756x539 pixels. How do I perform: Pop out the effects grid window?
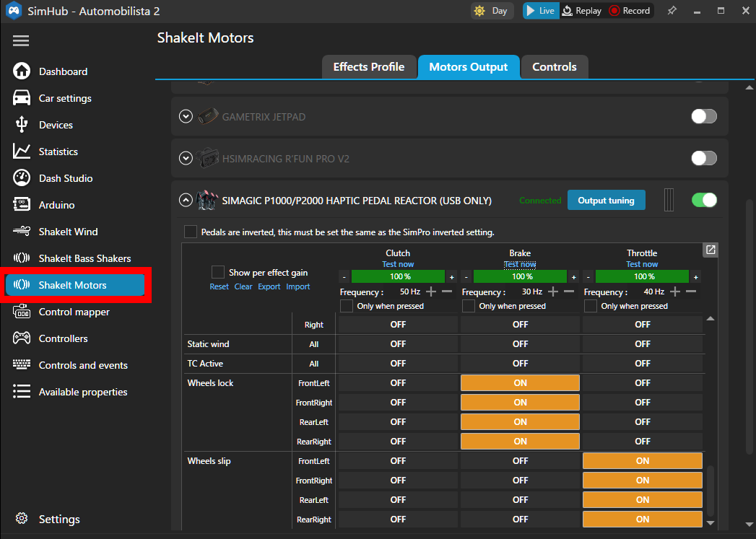pos(711,250)
